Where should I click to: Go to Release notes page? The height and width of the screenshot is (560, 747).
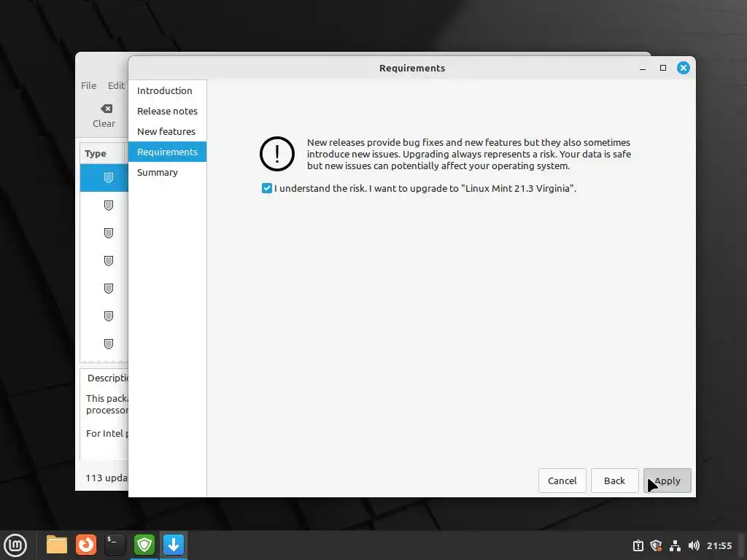[167, 111]
